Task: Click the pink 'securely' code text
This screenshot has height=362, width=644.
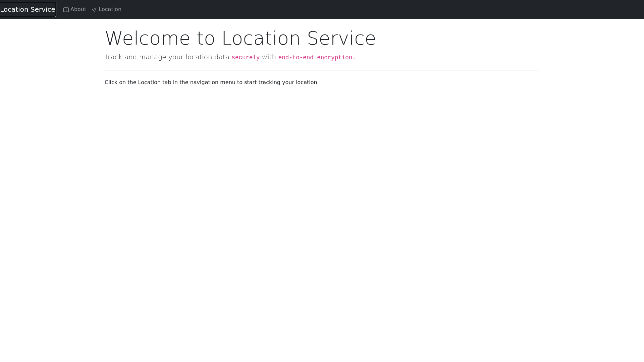Action: [x=246, y=58]
